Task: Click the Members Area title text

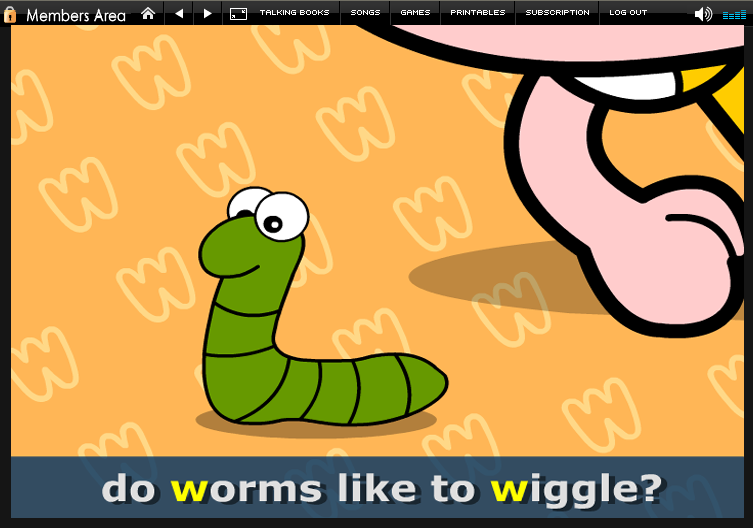Action: [76, 15]
